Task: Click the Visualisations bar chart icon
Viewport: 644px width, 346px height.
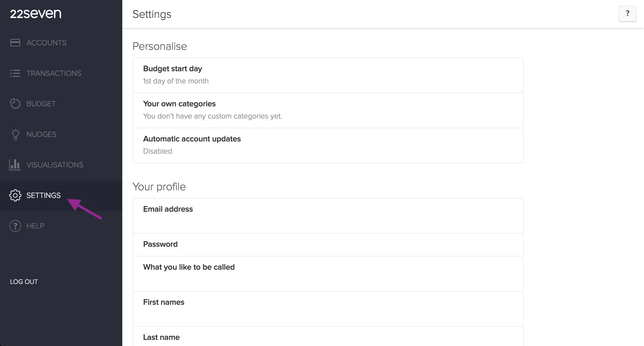Action: [15, 165]
